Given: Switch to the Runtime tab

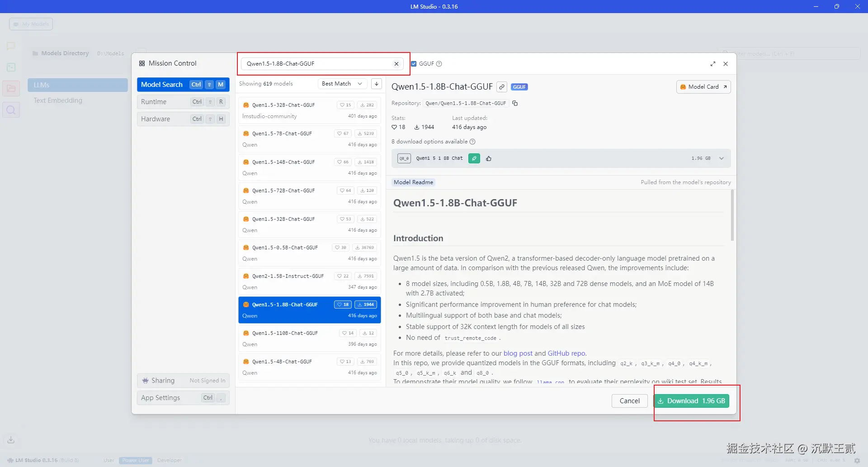Looking at the screenshot, I should 183,102.
